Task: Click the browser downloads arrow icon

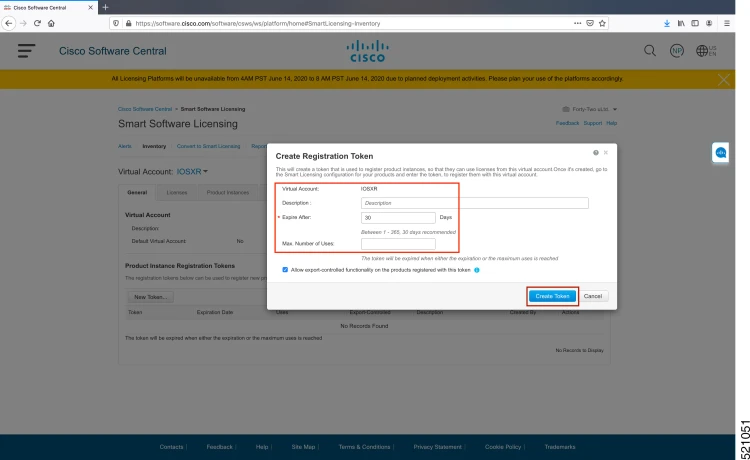Action: (667, 23)
